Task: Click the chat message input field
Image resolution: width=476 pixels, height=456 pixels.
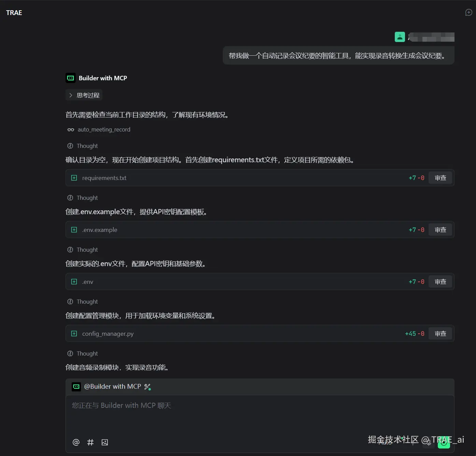Action: (x=260, y=415)
